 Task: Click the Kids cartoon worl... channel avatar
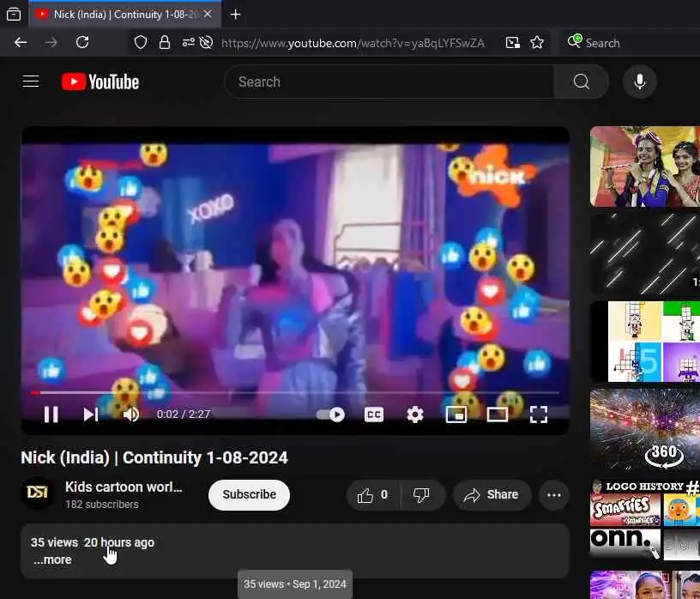(x=38, y=493)
